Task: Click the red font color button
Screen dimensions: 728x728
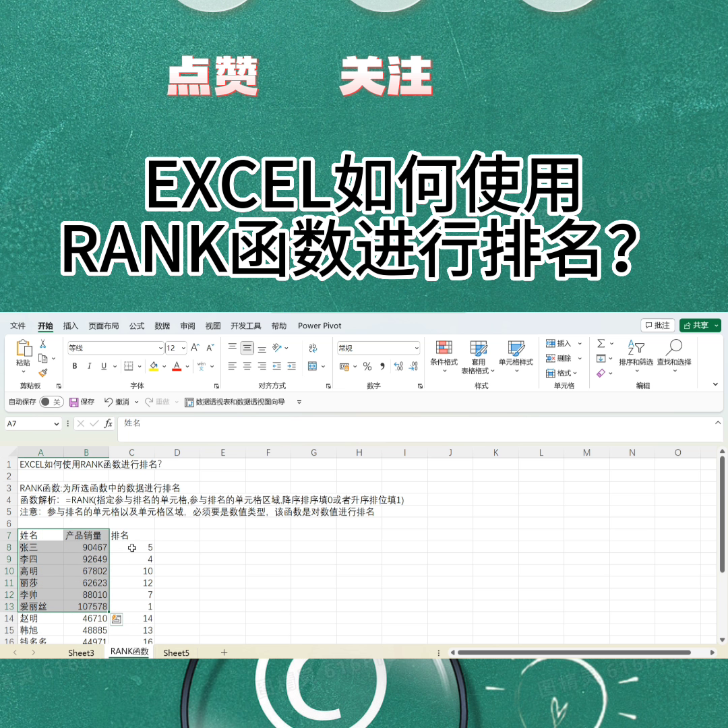Action: point(177,366)
